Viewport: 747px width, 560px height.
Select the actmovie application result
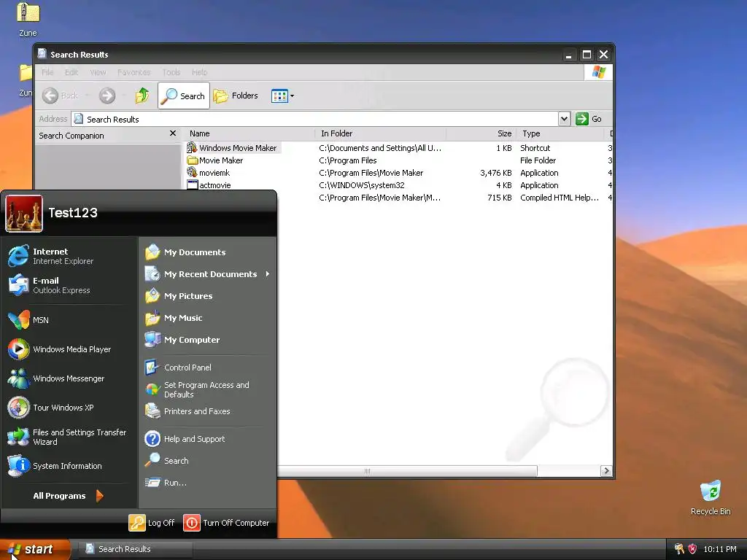(209, 185)
